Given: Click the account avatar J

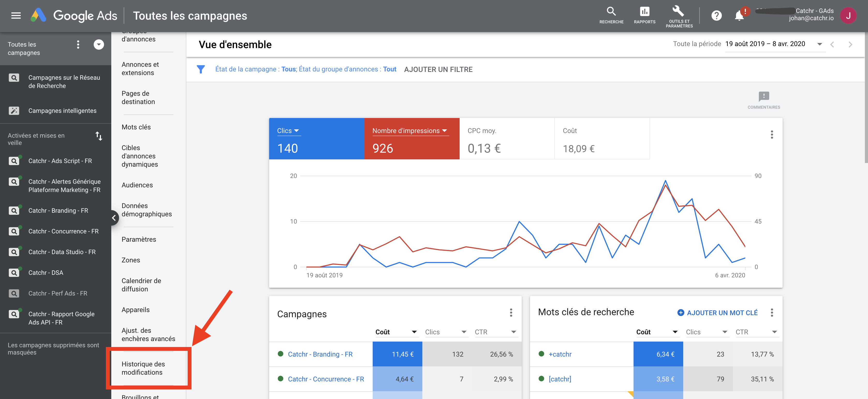Looking at the screenshot, I should tap(848, 16).
